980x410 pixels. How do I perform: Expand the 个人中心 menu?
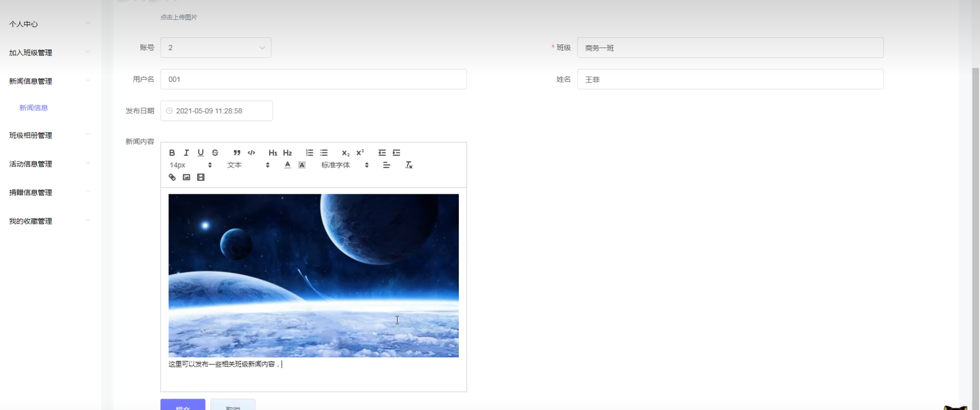50,24
